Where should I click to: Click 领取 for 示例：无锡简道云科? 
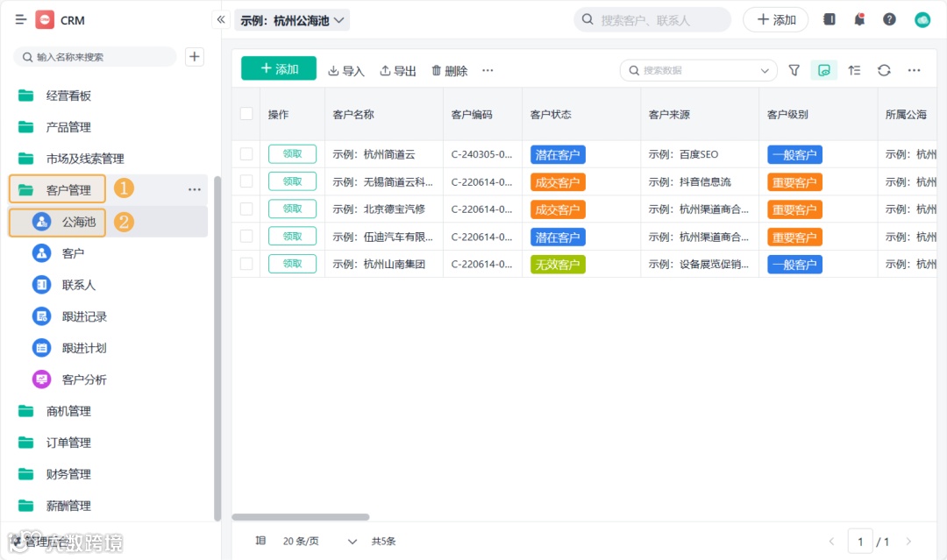pyautogui.click(x=292, y=181)
